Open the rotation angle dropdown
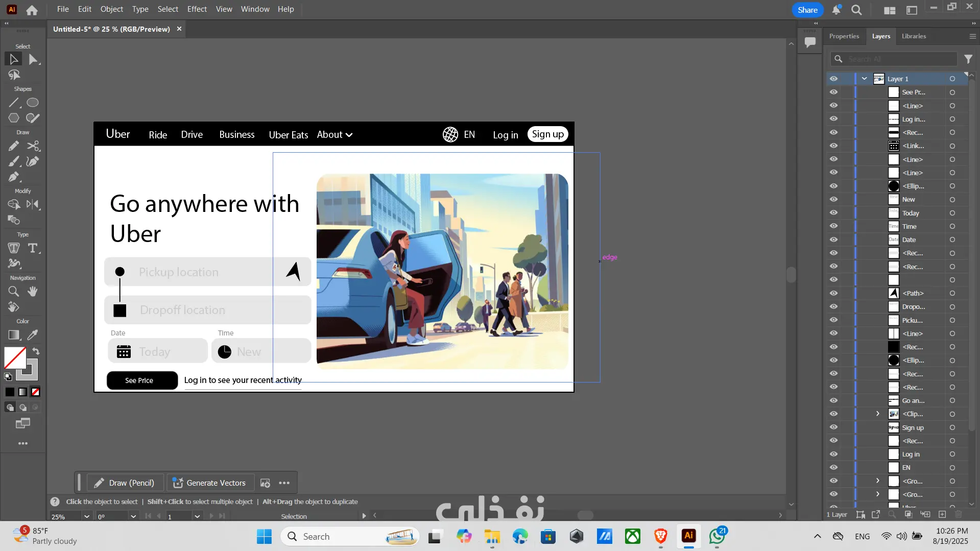 tap(133, 516)
